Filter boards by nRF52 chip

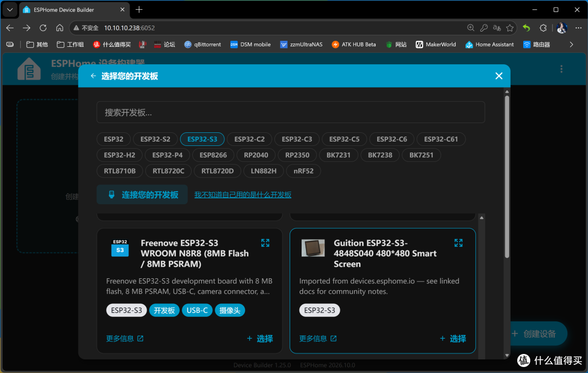pos(303,171)
